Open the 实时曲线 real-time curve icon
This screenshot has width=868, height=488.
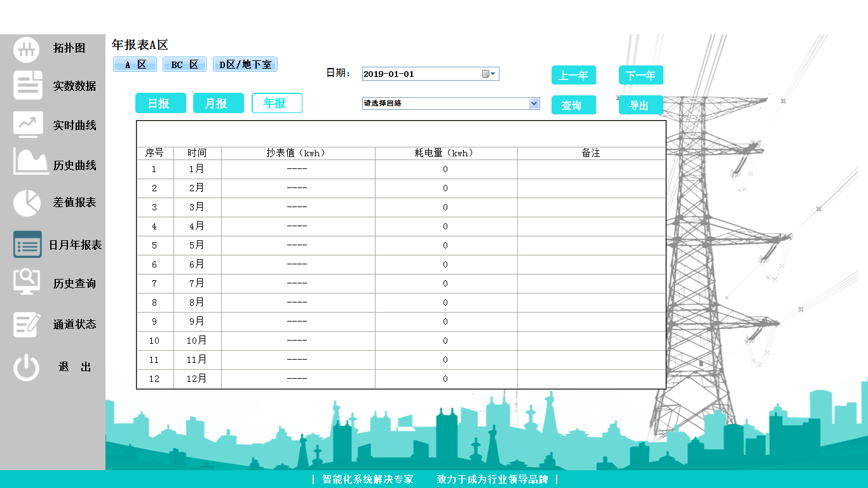click(x=27, y=125)
